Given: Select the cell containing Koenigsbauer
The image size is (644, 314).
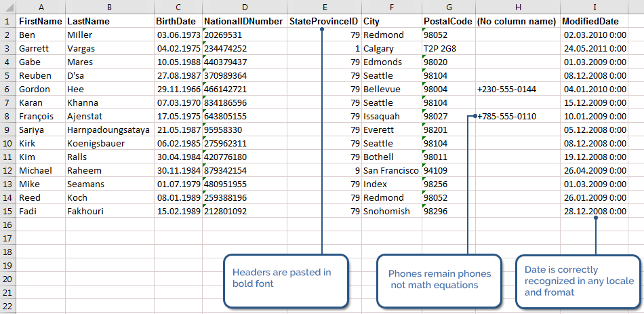Looking at the screenshot, I should 110,144.
